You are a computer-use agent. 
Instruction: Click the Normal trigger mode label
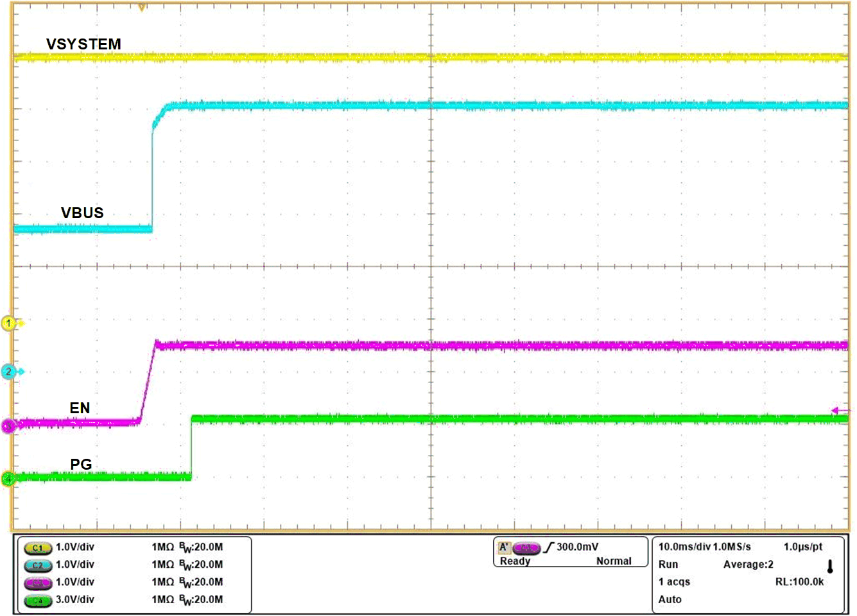pyautogui.click(x=614, y=561)
